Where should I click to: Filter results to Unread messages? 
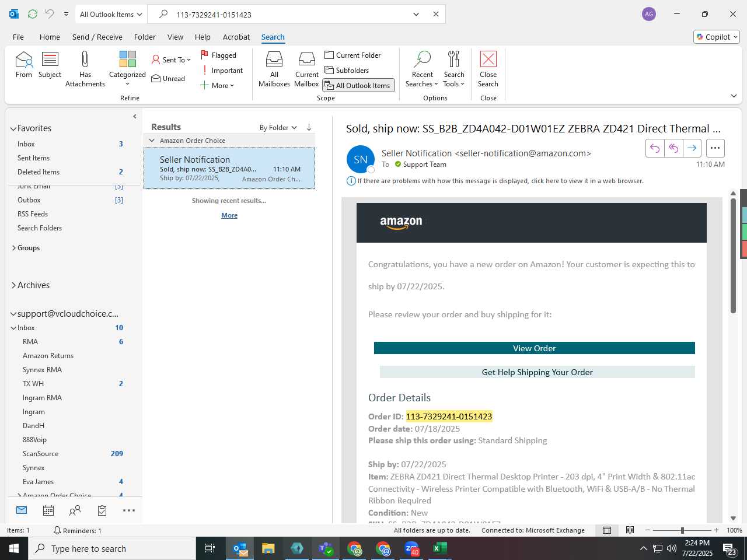pos(168,78)
